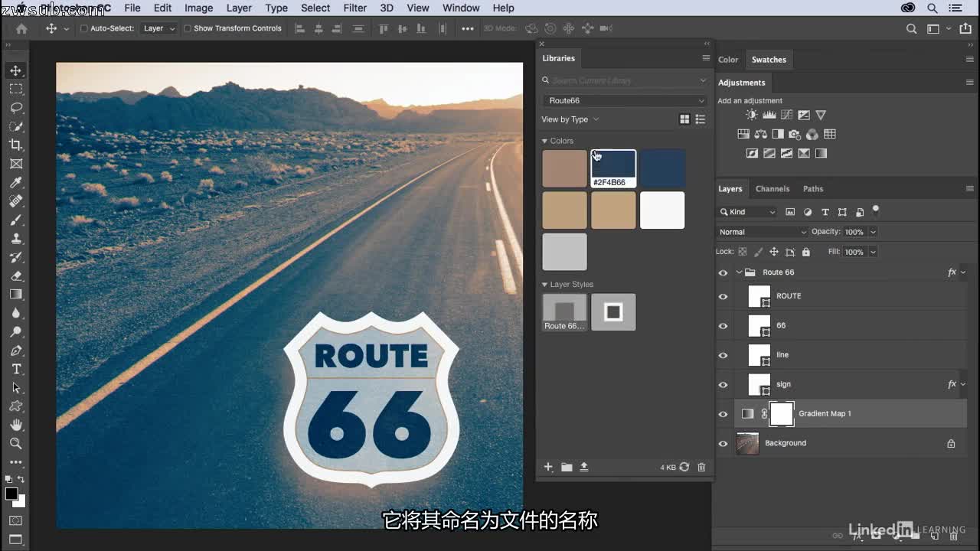
Task: Select the Gradient Map 1 layer mask thumbnail
Action: point(782,414)
